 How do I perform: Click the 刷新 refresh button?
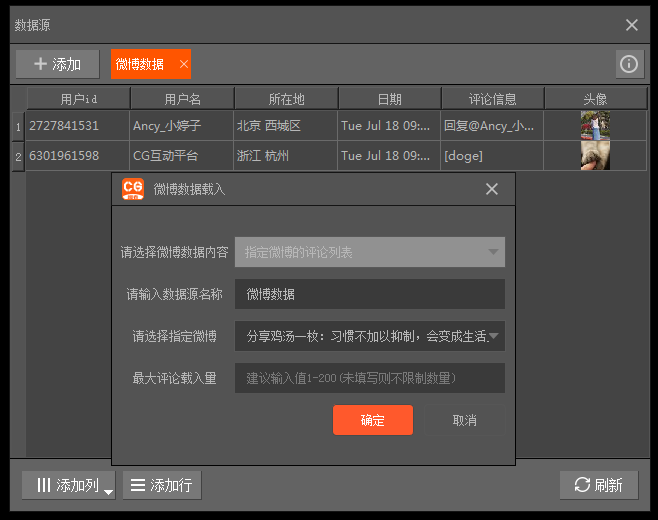point(599,485)
